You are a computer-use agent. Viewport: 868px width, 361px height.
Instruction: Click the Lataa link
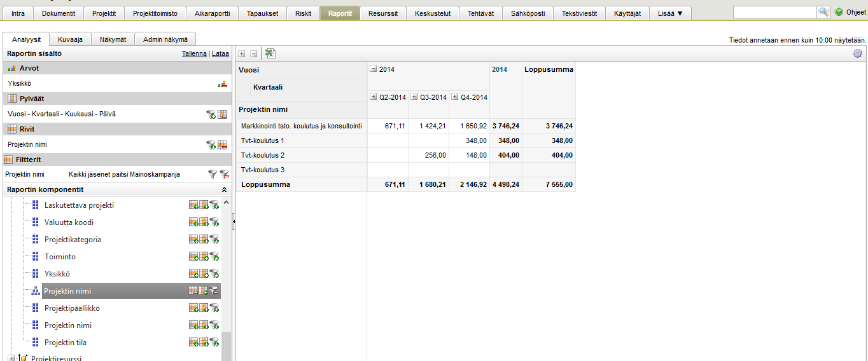pyautogui.click(x=220, y=54)
